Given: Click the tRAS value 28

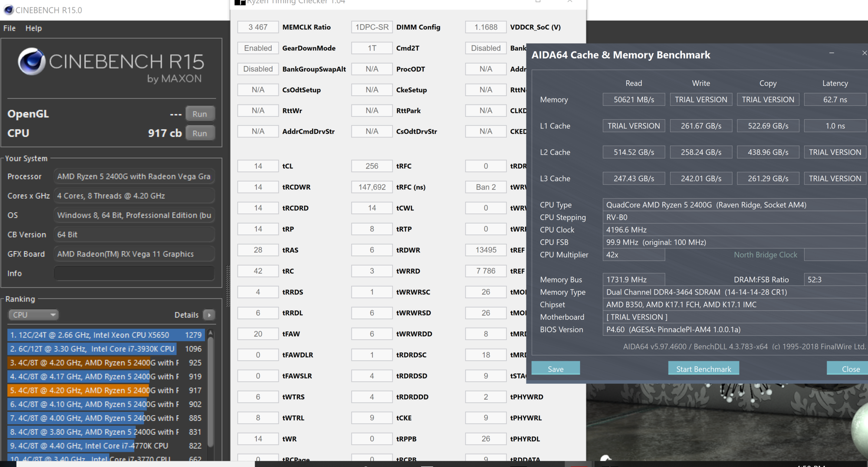Looking at the screenshot, I should point(258,250).
